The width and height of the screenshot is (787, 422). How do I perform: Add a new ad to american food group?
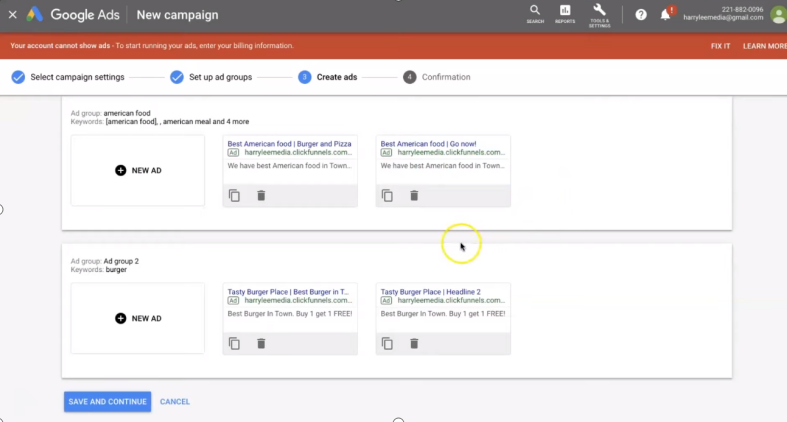pos(138,171)
